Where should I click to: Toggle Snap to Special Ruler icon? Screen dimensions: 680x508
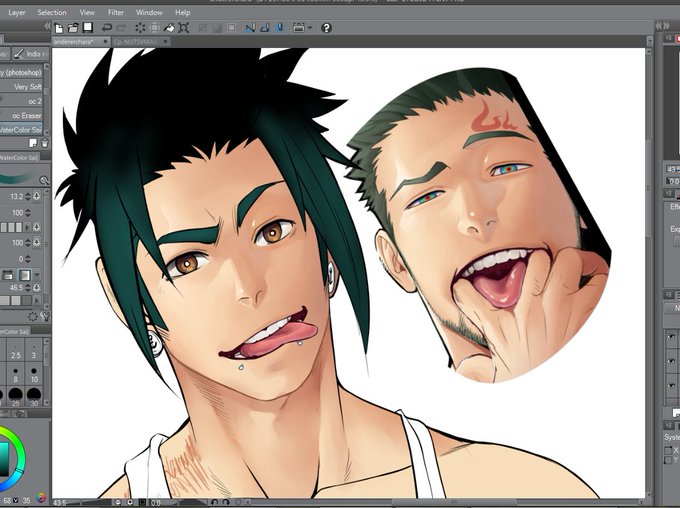(265, 28)
